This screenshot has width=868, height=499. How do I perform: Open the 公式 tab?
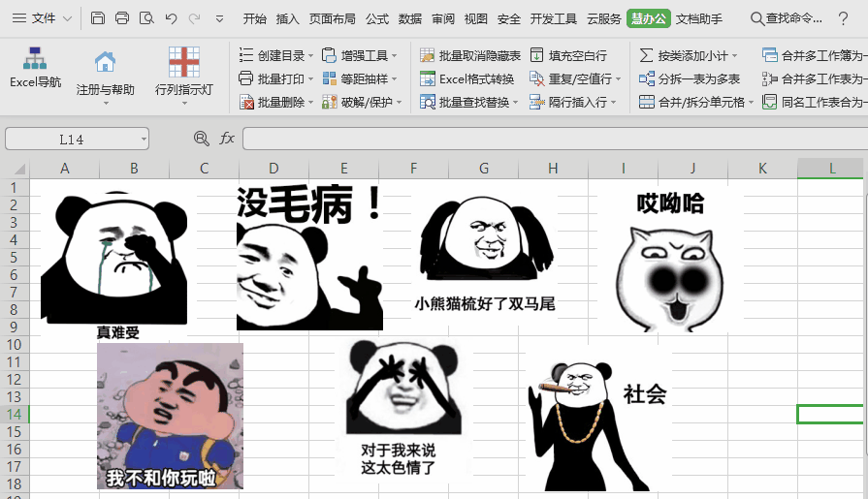pyautogui.click(x=377, y=18)
